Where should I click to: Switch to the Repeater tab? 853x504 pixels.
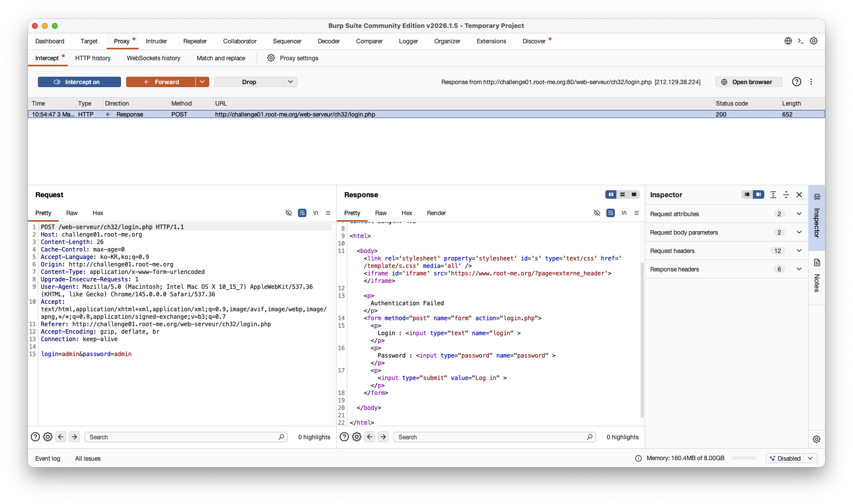pos(195,41)
